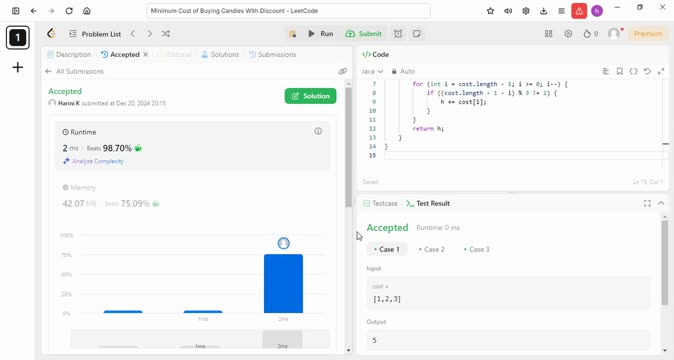Click the bookmark icon in editor
This screenshot has width=674, height=360.
click(619, 71)
